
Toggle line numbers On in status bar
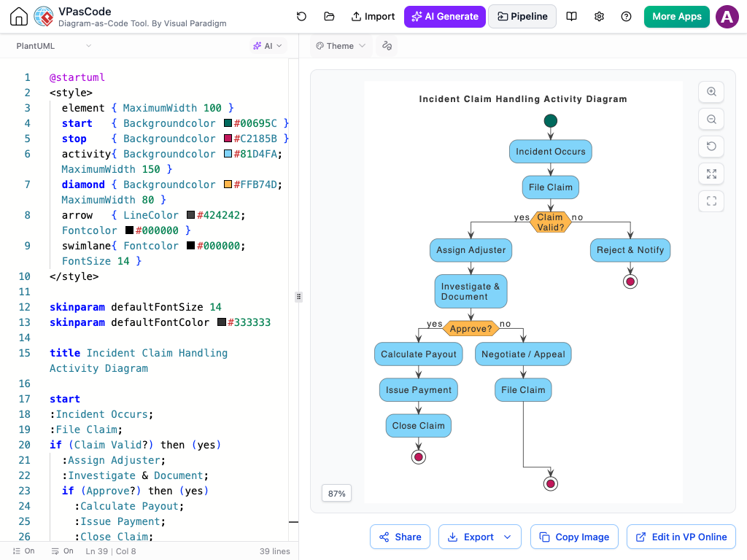click(x=24, y=551)
